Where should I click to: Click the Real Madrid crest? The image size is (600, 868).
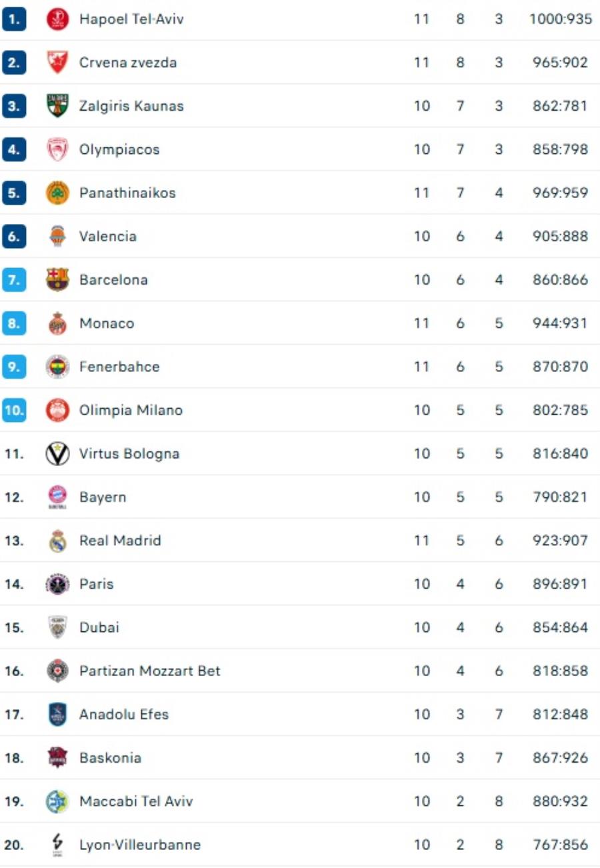click(x=57, y=541)
